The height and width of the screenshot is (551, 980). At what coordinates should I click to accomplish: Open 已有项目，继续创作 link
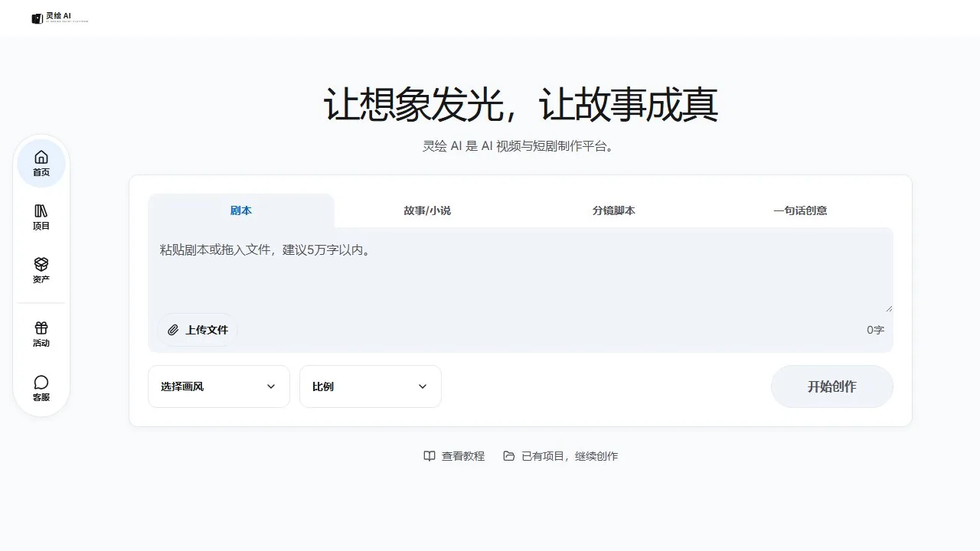pos(560,456)
